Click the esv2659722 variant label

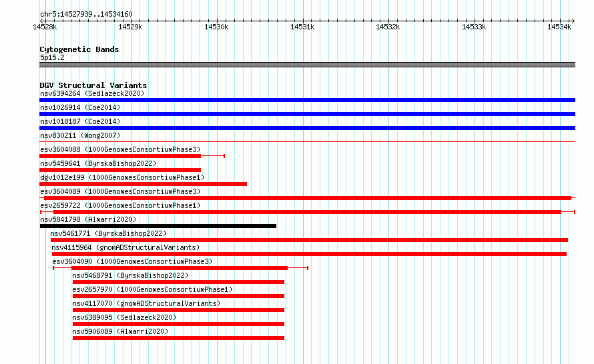tap(120, 205)
